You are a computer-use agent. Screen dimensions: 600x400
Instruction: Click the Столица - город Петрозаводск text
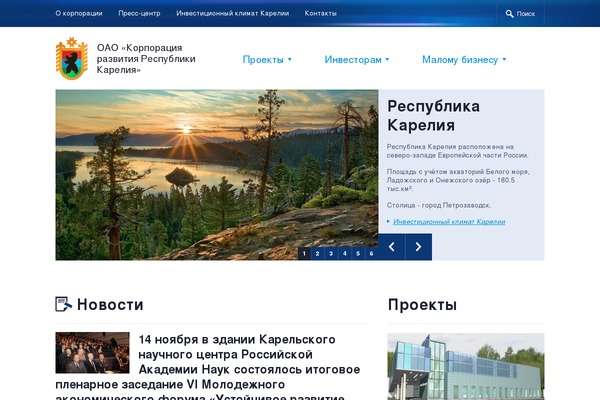[439, 205]
